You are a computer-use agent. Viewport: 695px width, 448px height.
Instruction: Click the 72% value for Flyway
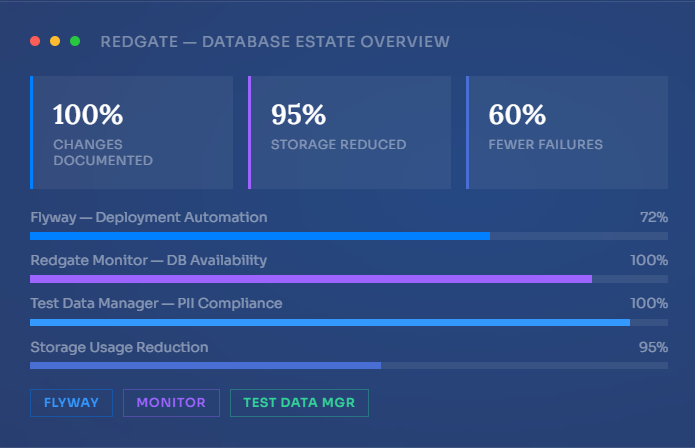click(x=654, y=218)
